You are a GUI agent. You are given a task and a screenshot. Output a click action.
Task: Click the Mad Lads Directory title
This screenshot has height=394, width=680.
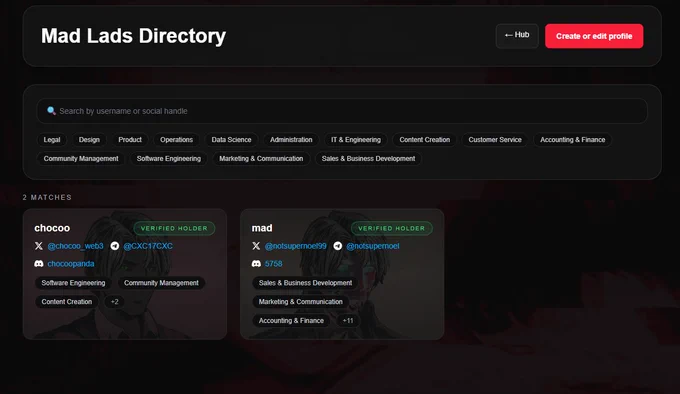134,36
